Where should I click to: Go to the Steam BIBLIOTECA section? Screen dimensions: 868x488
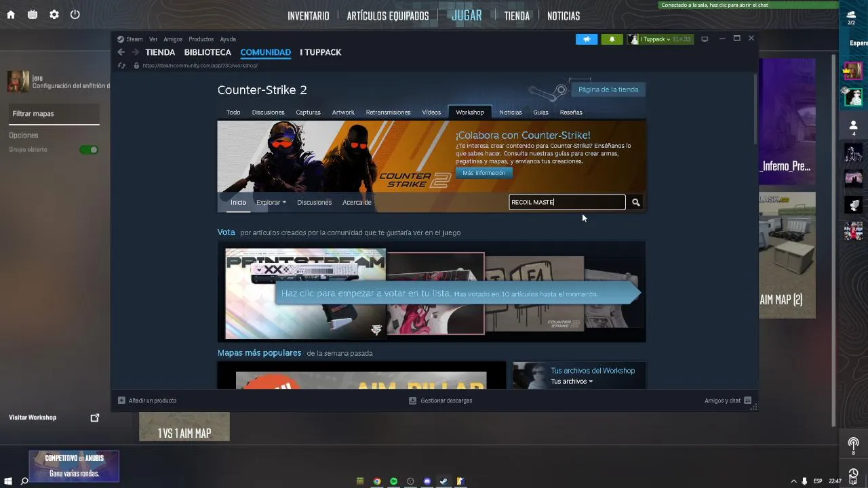[208, 52]
